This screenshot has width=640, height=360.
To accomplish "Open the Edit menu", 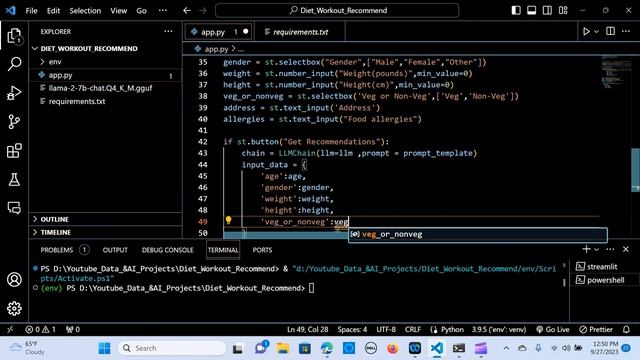I will pos(53,11).
